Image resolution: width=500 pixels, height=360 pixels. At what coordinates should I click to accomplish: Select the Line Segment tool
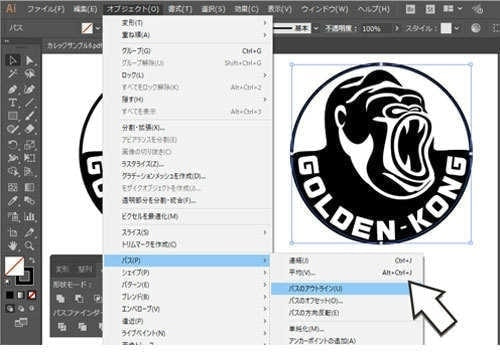[x=29, y=102]
